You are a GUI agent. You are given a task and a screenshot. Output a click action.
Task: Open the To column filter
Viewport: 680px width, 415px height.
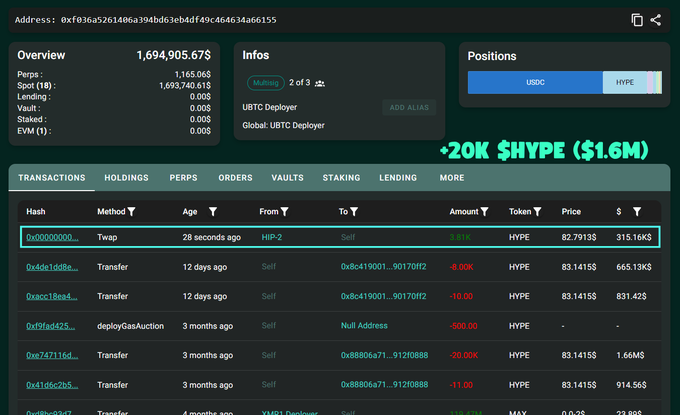click(354, 212)
